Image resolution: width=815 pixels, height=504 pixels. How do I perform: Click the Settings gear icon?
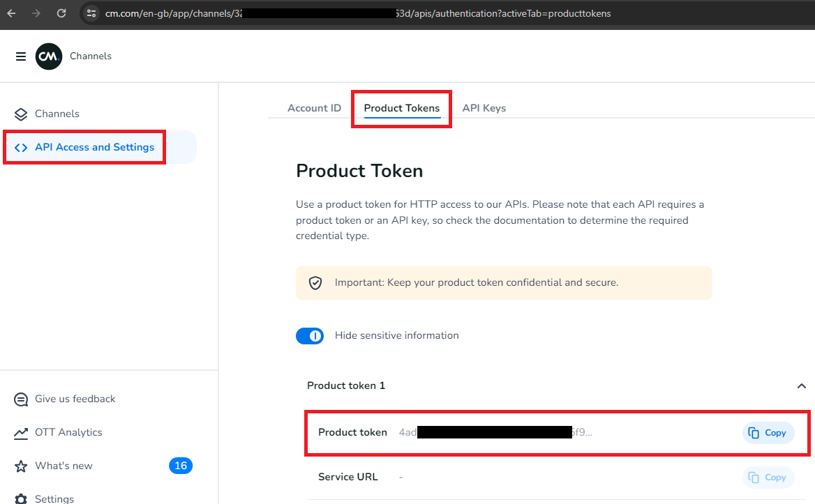pos(21,499)
